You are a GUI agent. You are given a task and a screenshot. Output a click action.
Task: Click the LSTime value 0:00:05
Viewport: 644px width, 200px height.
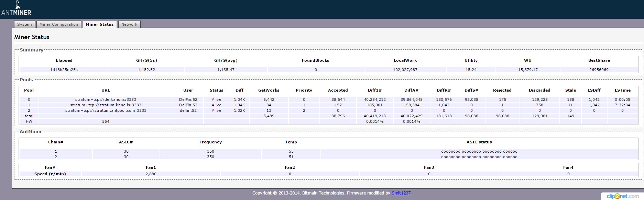pyautogui.click(x=623, y=99)
